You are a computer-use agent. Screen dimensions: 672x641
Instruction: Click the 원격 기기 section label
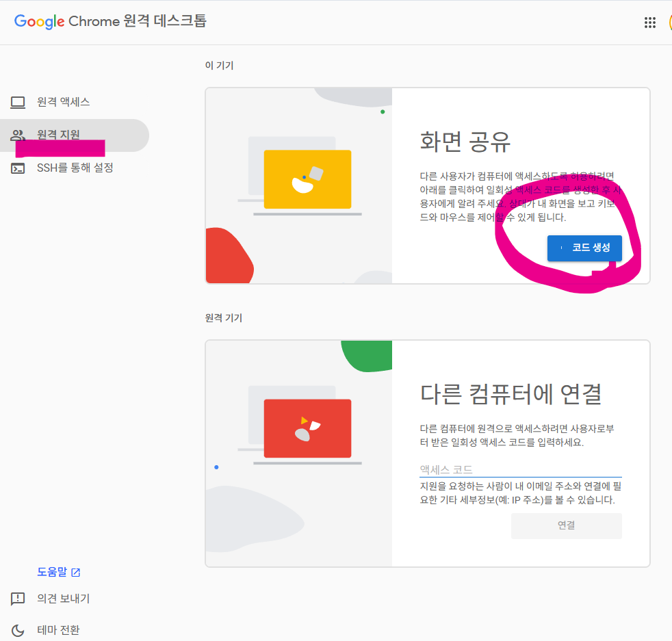point(224,318)
